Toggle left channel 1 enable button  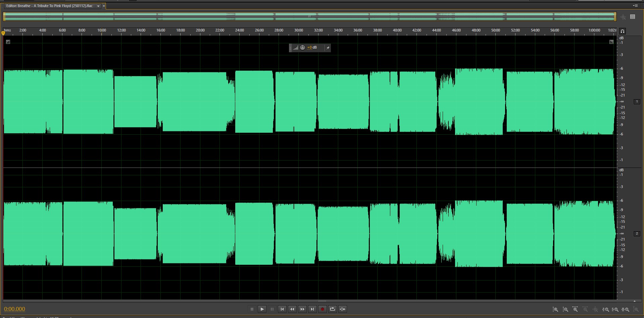[x=637, y=102]
